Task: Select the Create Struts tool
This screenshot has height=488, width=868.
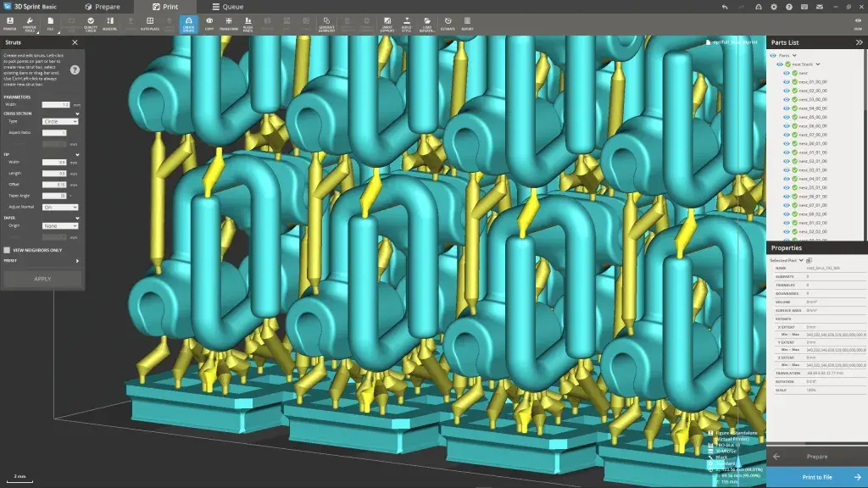Action: click(189, 22)
